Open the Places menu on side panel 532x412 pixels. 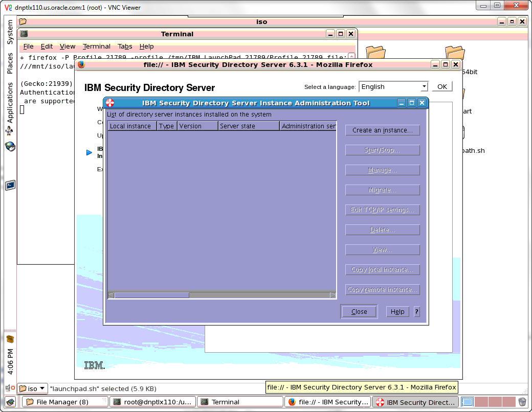tap(10, 63)
